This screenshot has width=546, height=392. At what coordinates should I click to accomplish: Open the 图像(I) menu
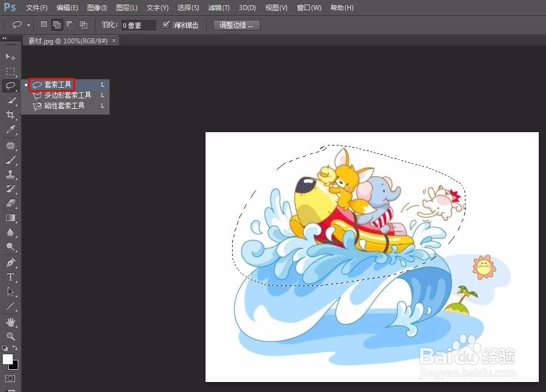(x=97, y=8)
